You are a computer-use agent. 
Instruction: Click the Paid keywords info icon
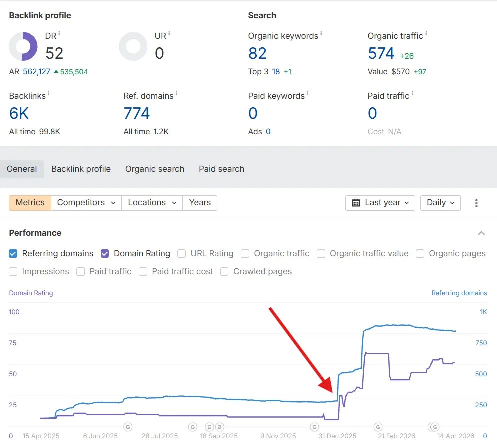pos(307,93)
